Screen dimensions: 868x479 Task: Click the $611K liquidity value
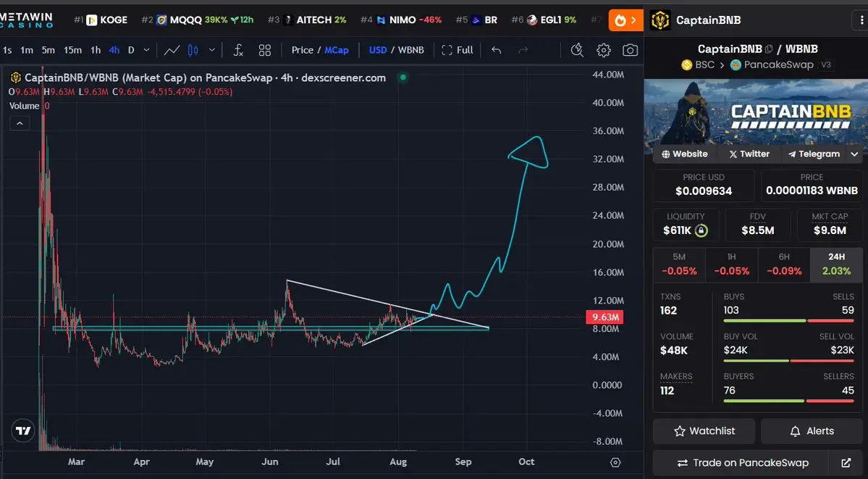click(x=677, y=230)
